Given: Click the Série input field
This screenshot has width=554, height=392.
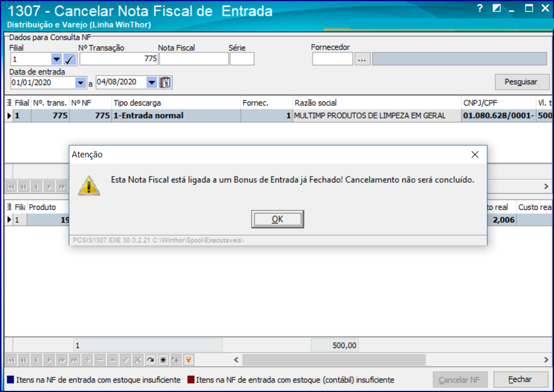Looking at the screenshot, I should (x=242, y=59).
